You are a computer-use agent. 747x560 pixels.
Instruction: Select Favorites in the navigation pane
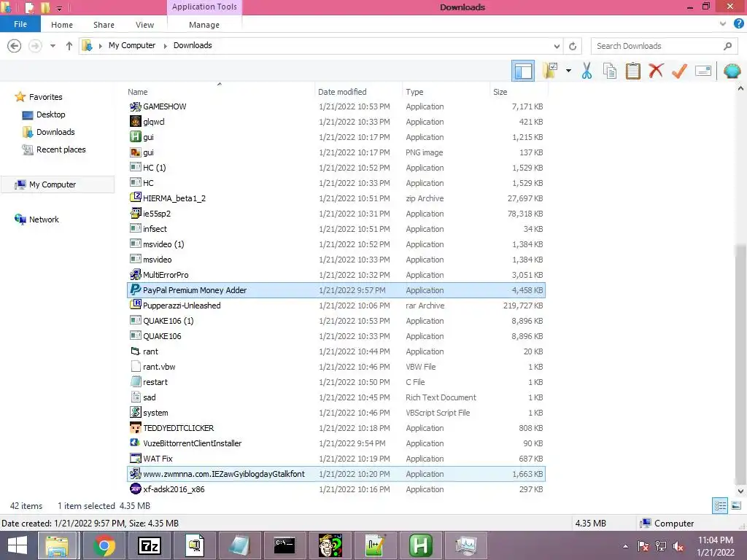coord(46,97)
